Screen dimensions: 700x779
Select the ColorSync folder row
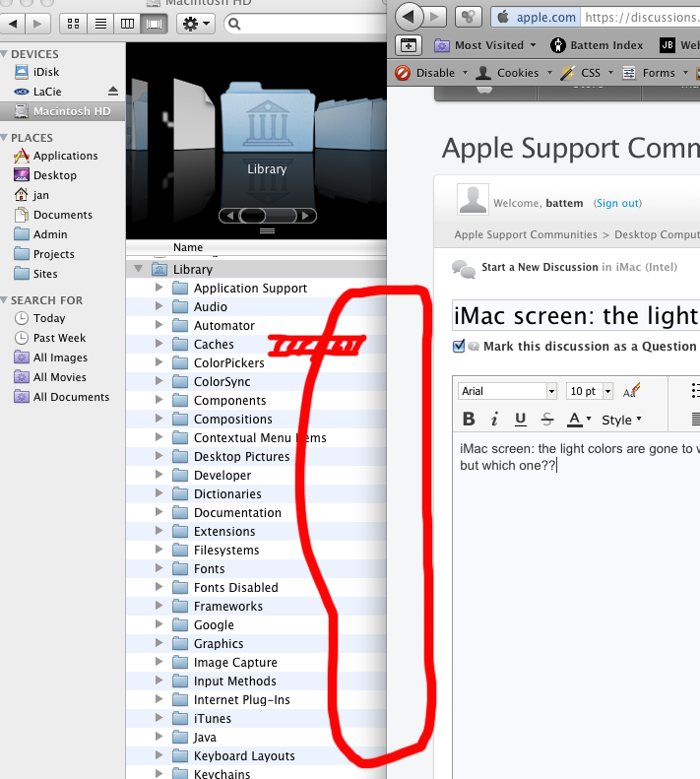(x=256, y=381)
